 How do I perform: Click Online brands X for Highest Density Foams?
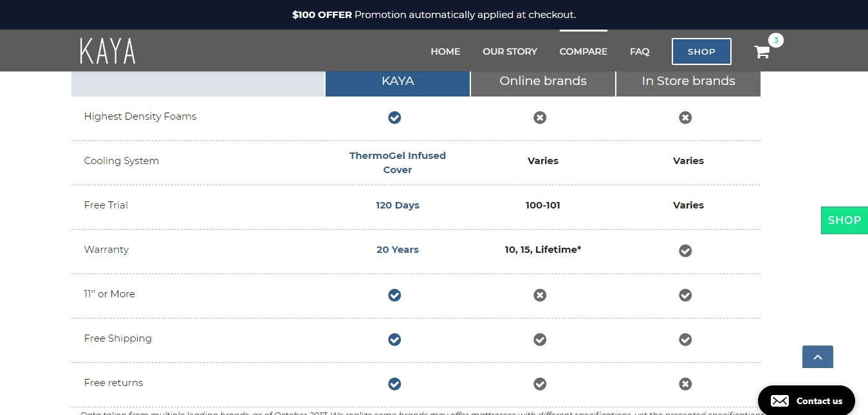pyautogui.click(x=540, y=118)
